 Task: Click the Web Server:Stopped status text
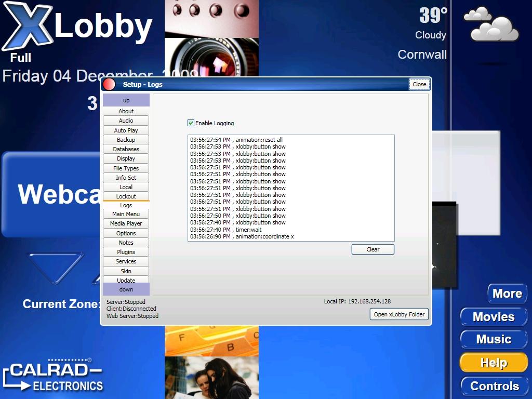tap(132, 316)
